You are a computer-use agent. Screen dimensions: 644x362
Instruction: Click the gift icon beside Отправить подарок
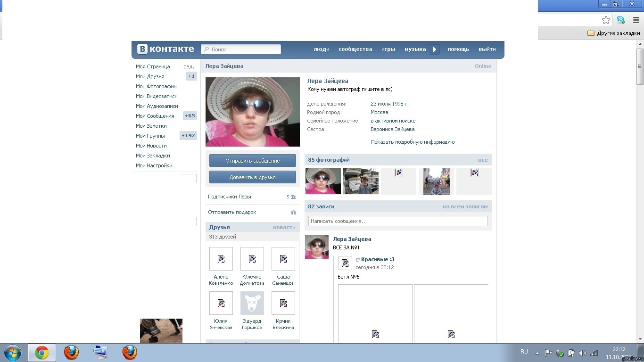293,212
